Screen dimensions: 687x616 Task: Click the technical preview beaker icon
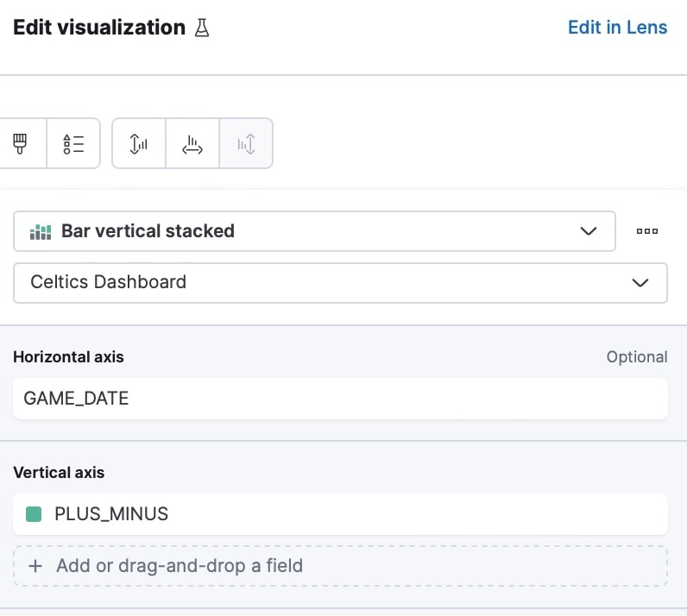pyautogui.click(x=202, y=28)
